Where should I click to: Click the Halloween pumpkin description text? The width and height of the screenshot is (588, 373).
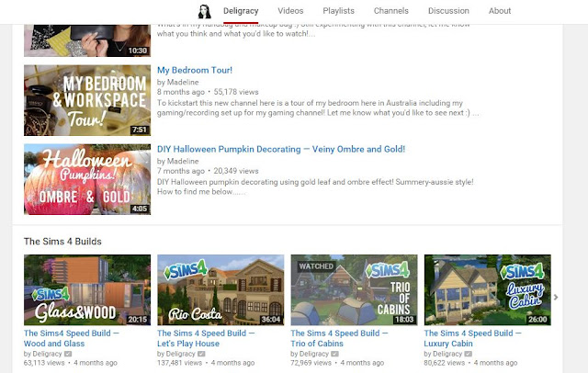pos(315,186)
